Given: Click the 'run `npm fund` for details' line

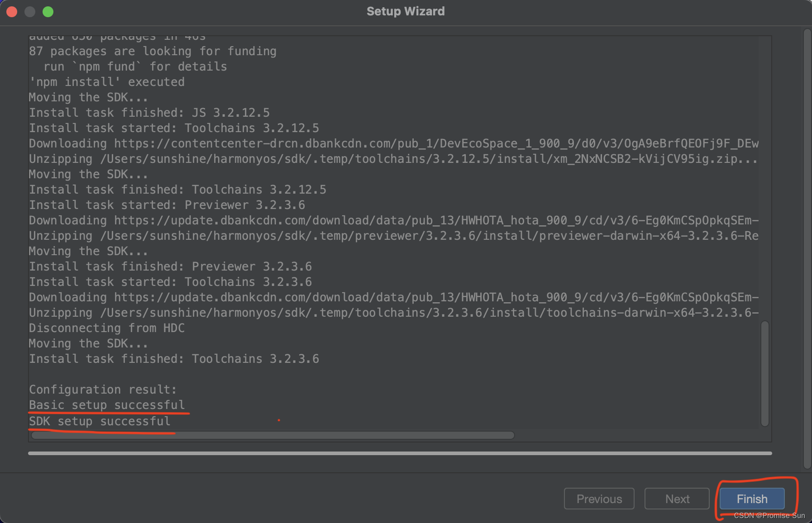Looking at the screenshot, I should point(135,67).
